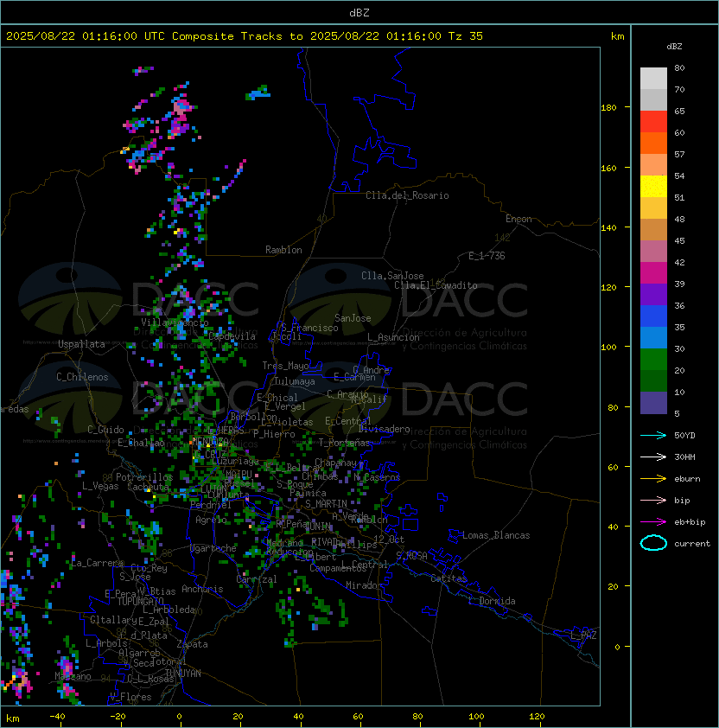Click the E_1-736 label on the map
This screenshot has width=719, height=728.
click(x=487, y=256)
